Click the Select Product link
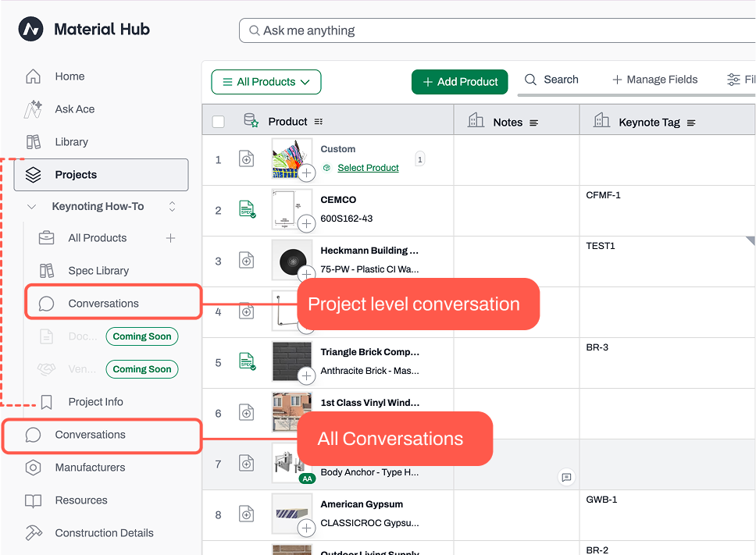This screenshot has height=555, width=756. tap(368, 168)
